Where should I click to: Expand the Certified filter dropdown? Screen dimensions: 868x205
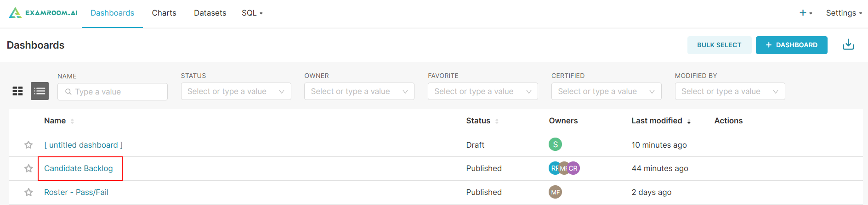pyautogui.click(x=606, y=91)
